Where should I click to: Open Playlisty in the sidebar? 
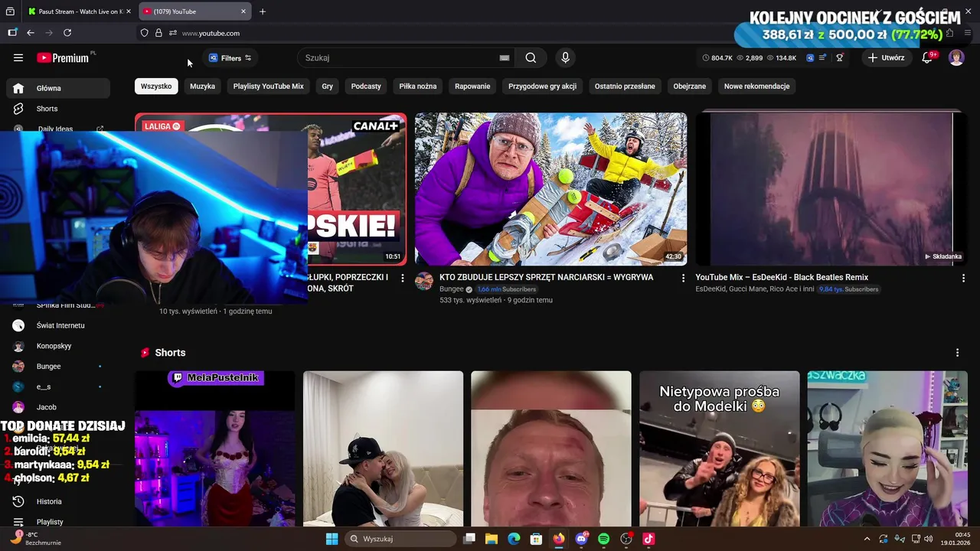click(x=58, y=521)
